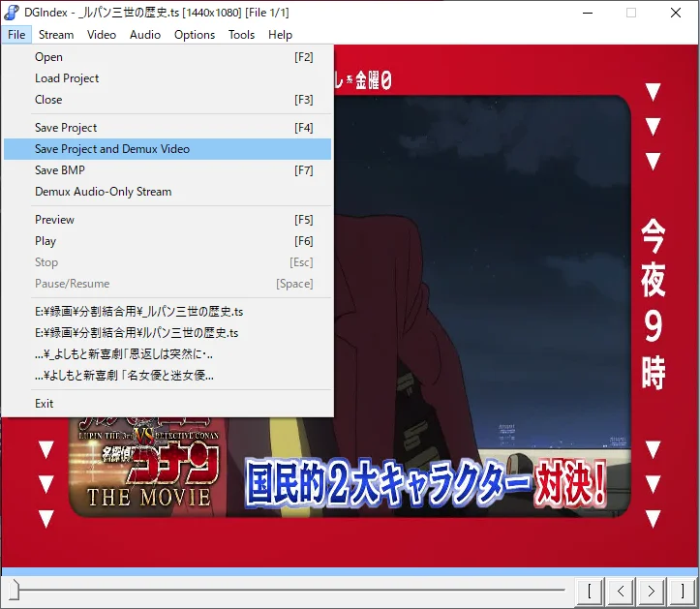
Task: Choose Open from the File menu
Action: [x=48, y=57]
